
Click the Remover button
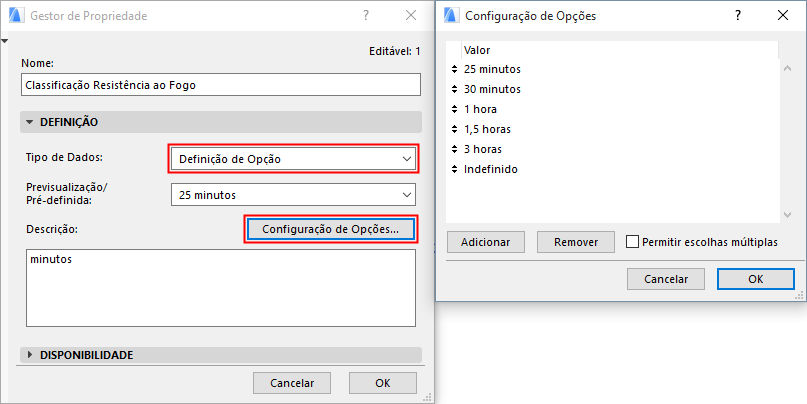click(x=575, y=242)
